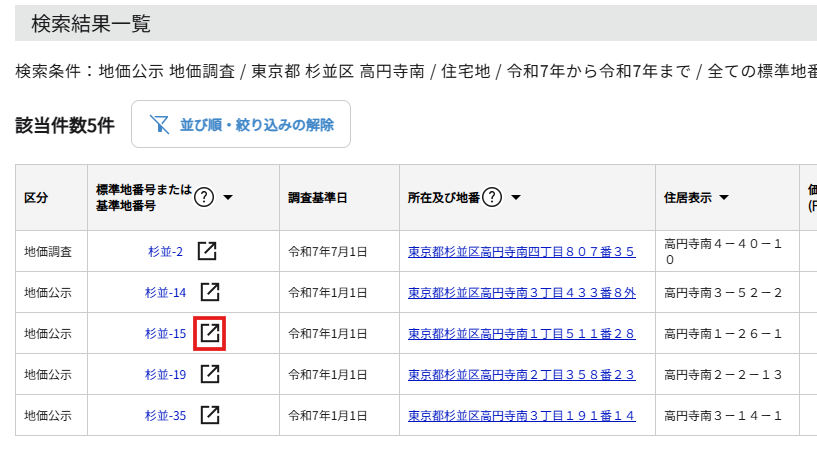Open address link 高円寺南四丁目８０７番３５

point(521,252)
